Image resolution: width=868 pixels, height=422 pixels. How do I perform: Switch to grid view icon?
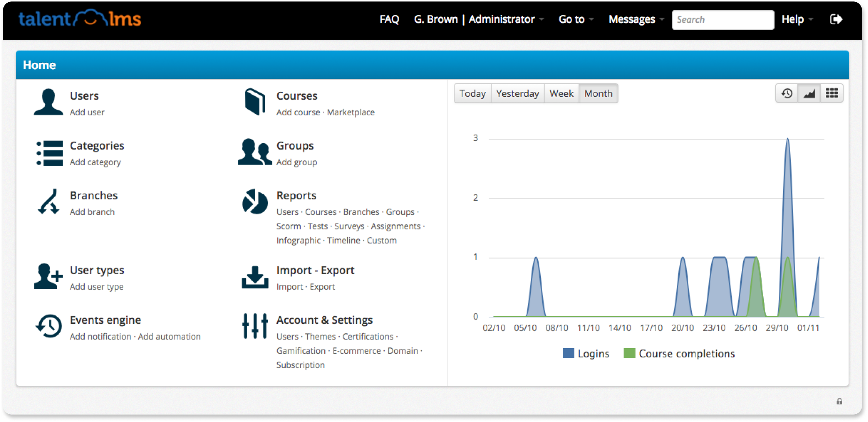pyautogui.click(x=831, y=93)
